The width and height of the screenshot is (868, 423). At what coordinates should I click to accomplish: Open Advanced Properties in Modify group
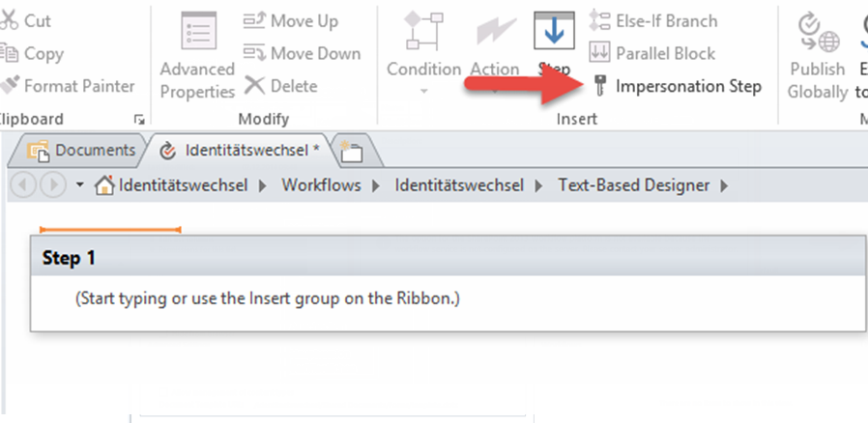pyautogui.click(x=197, y=55)
